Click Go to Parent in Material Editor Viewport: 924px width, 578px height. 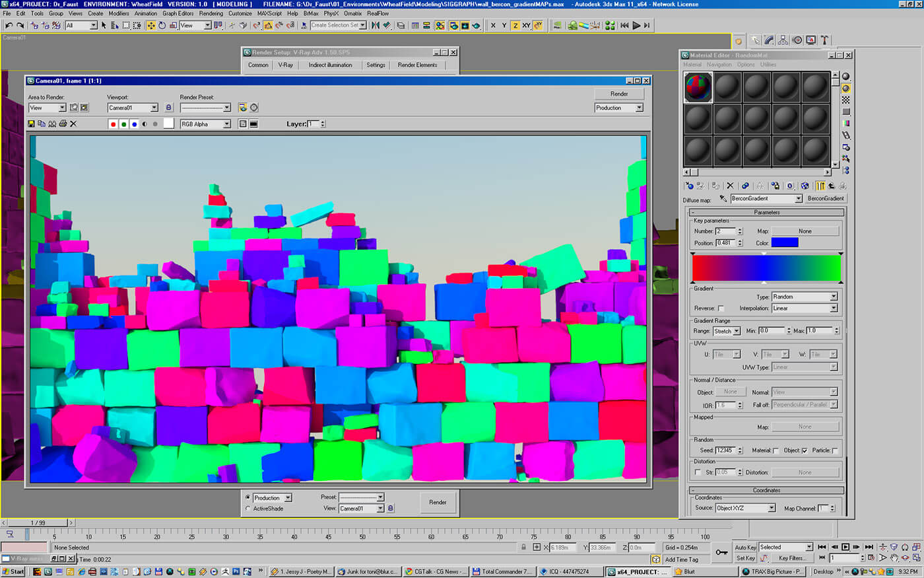coord(831,186)
